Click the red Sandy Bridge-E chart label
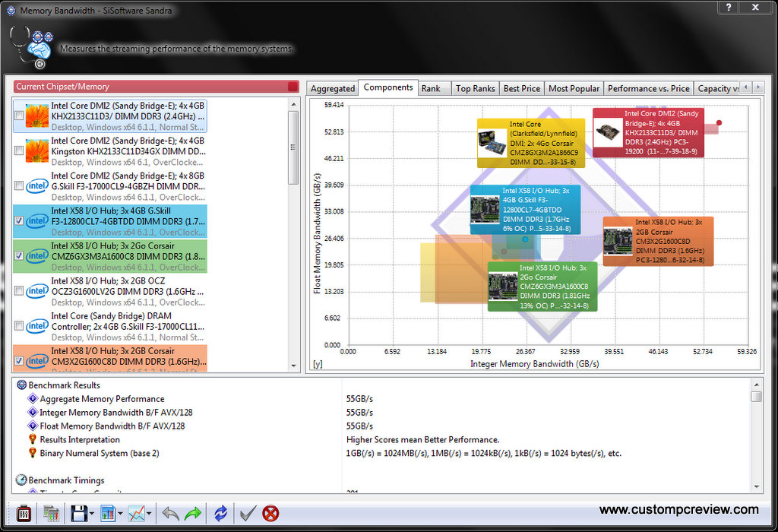 (649, 133)
